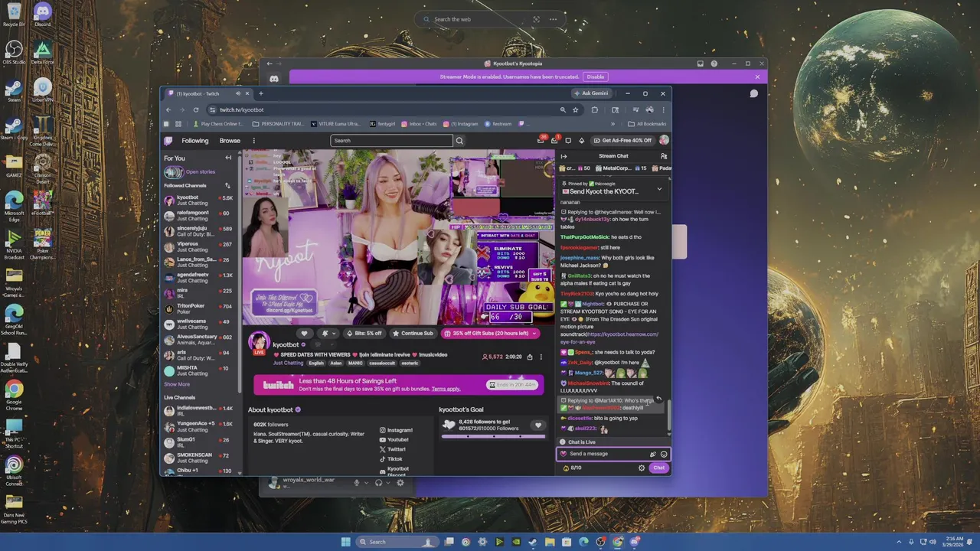Image resolution: width=980 pixels, height=551 pixels.
Task: Open Twitch whispers chat bubble icon
Action: [568, 141]
